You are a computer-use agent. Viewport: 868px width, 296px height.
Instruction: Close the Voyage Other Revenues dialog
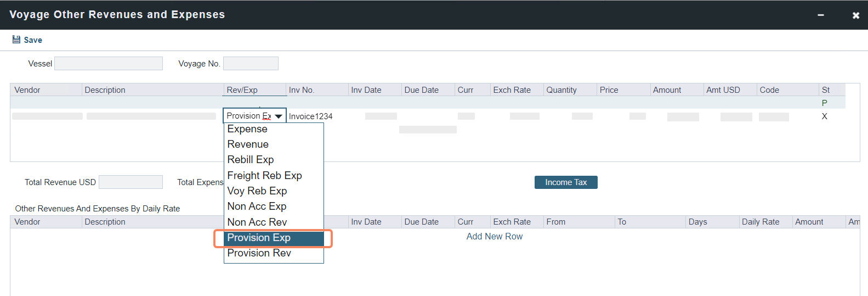855,15
